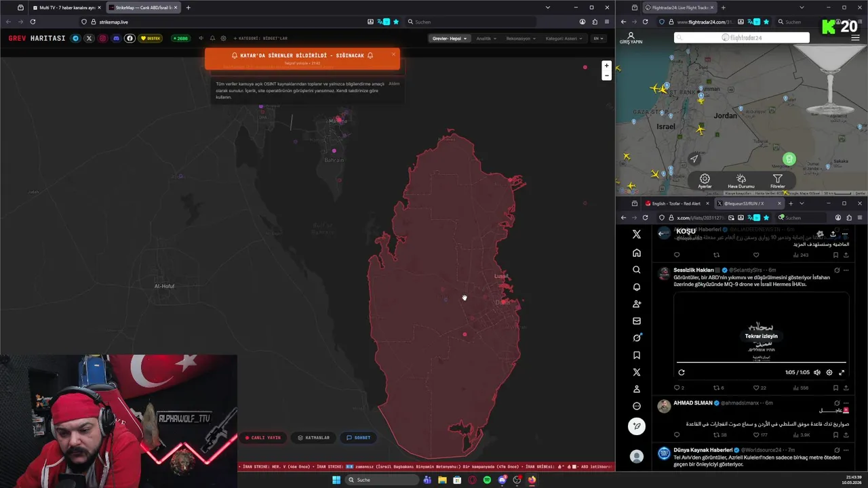This screenshot has width=868, height=488.
Task: Open the KATMANLAR layers button
Action: click(x=314, y=438)
